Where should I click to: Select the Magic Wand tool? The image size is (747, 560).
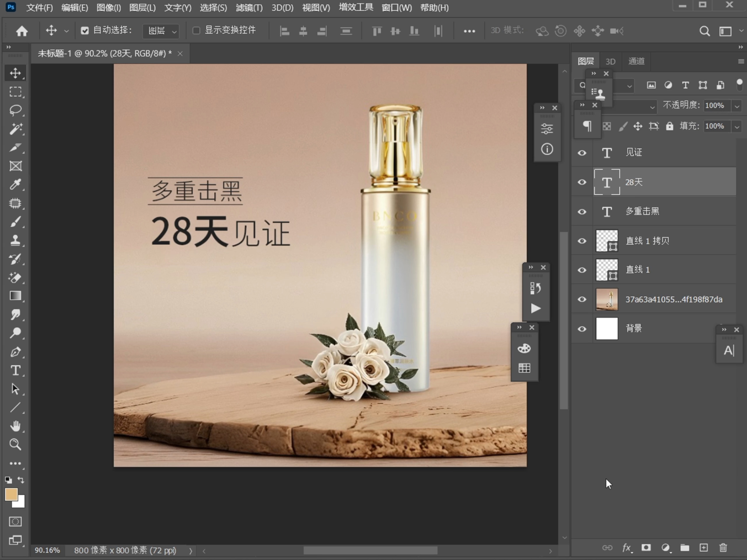(x=15, y=129)
